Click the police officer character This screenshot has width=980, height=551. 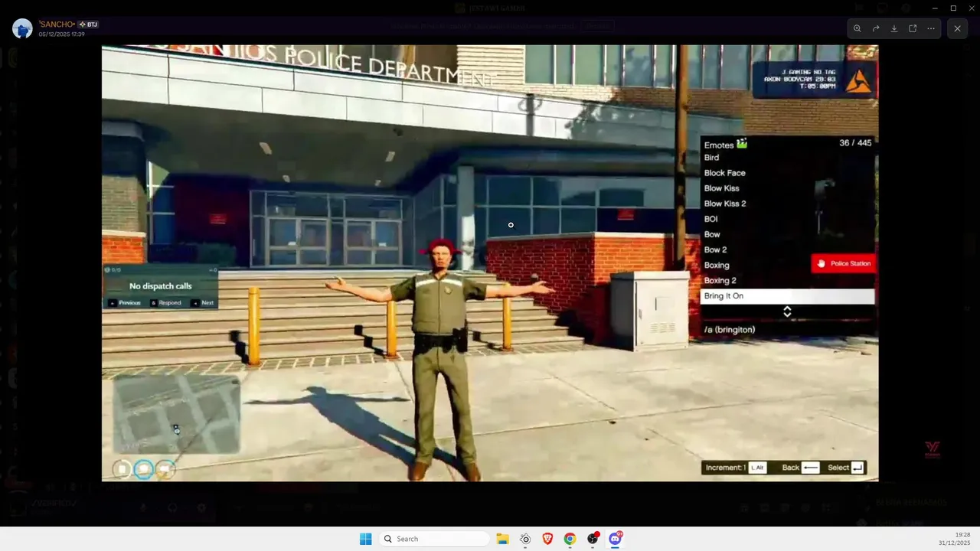440,360
